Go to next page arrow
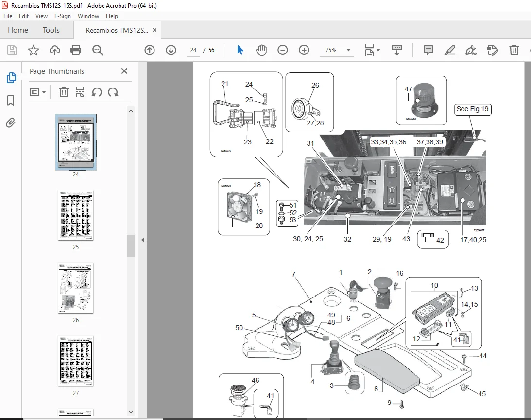The height and width of the screenshot is (420, 531). (x=171, y=50)
